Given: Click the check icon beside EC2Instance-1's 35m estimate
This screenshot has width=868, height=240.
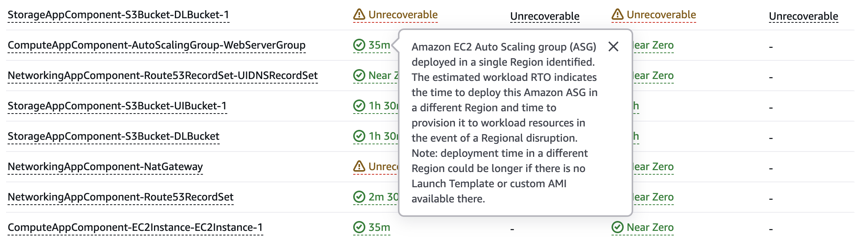Looking at the screenshot, I should point(359,227).
